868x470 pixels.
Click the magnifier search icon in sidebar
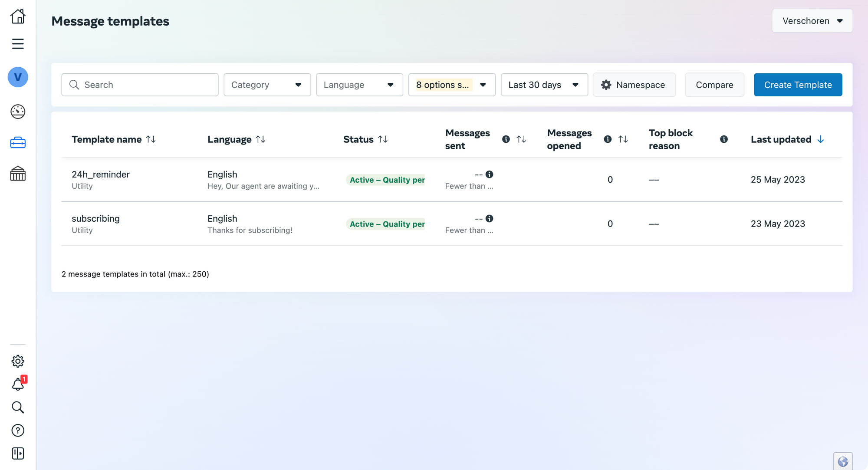pos(18,407)
